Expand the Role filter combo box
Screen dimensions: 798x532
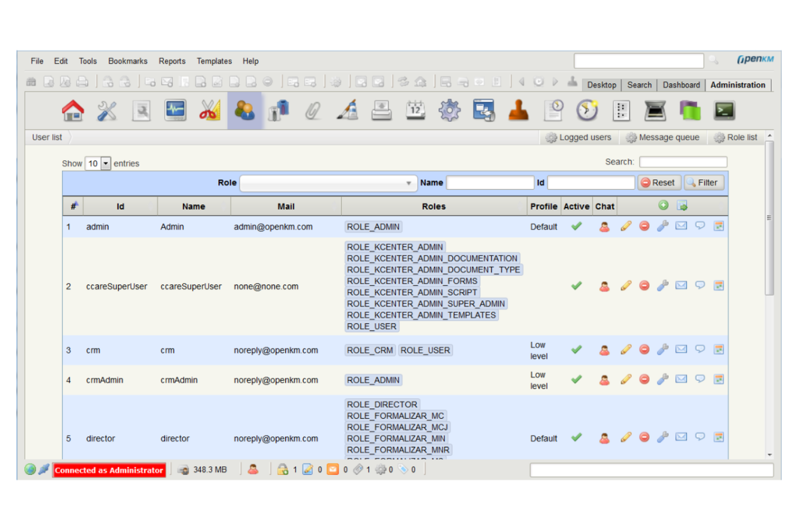[408, 183]
